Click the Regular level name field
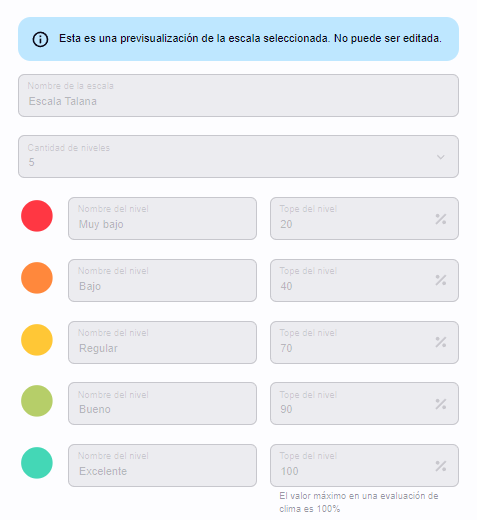 pos(162,342)
